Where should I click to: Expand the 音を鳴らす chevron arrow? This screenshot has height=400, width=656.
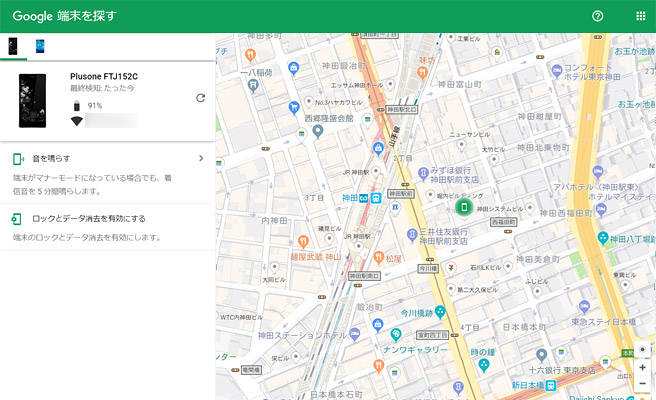click(x=201, y=158)
